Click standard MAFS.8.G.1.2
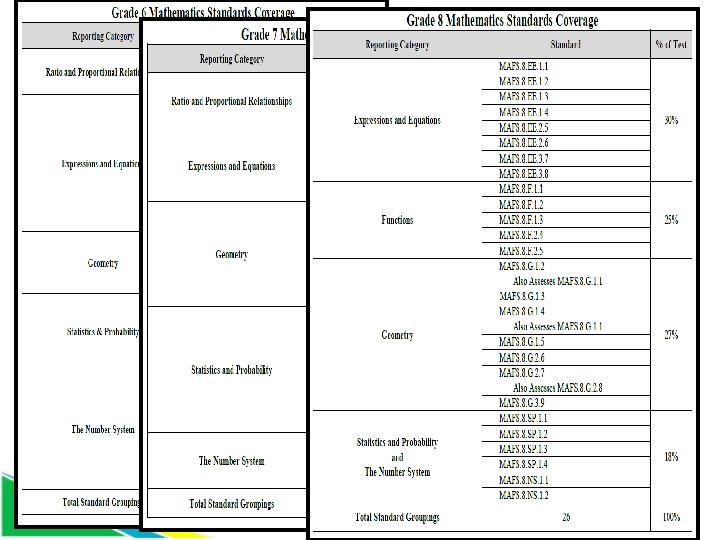The height and width of the screenshot is (540, 720). pos(522,266)
